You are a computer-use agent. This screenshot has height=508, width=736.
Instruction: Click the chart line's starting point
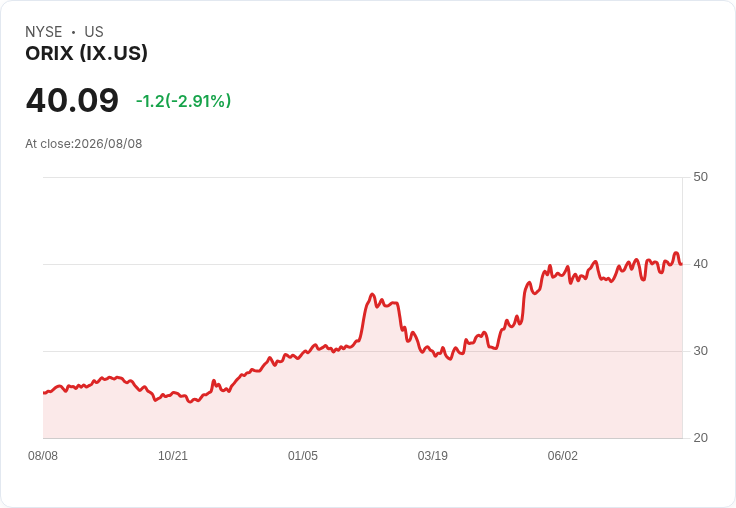[x=44, y=393]
